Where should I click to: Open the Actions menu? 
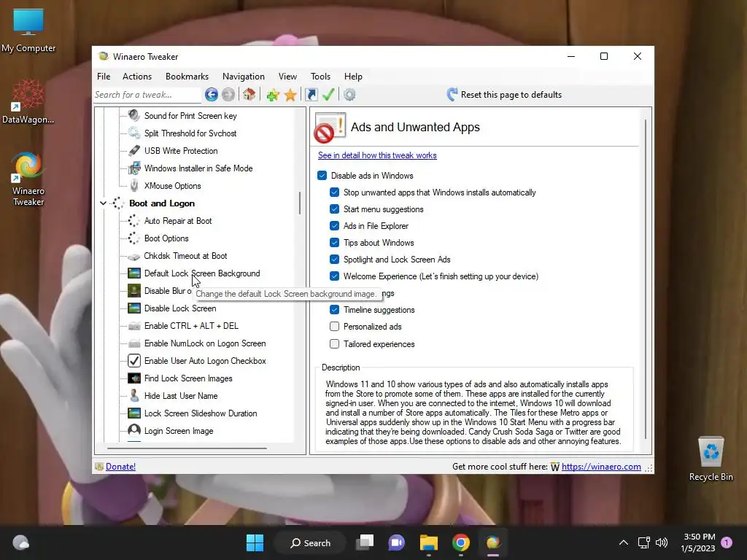point(137,76)
